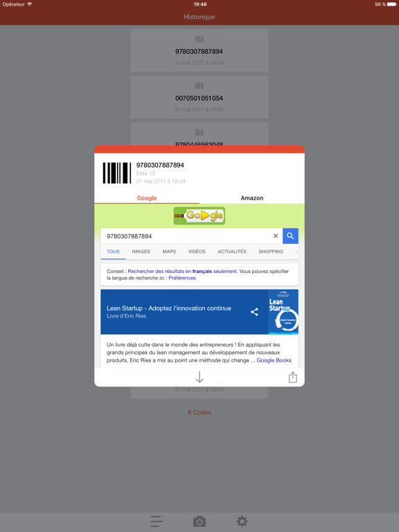
Task: Clear the search field with X icon
Action: [x=276, y=236]
